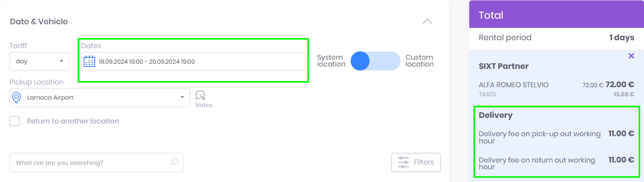Open the Tariff day dropdown
The image size is (644, 182).
tap(40, 61)
